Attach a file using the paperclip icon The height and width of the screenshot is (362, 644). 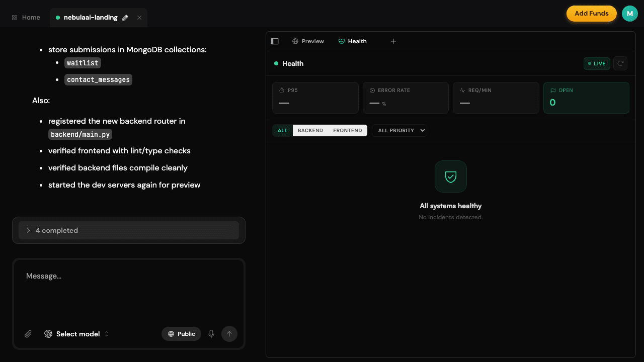[28, 333]
